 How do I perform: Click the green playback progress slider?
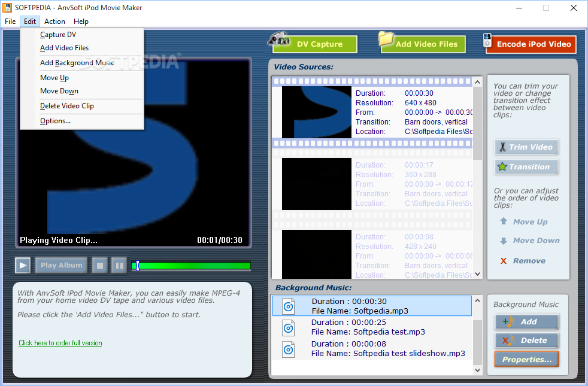[191, 266]
